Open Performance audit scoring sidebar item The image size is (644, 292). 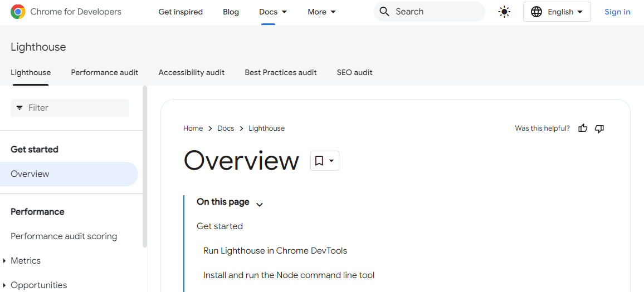coord(64,236)
